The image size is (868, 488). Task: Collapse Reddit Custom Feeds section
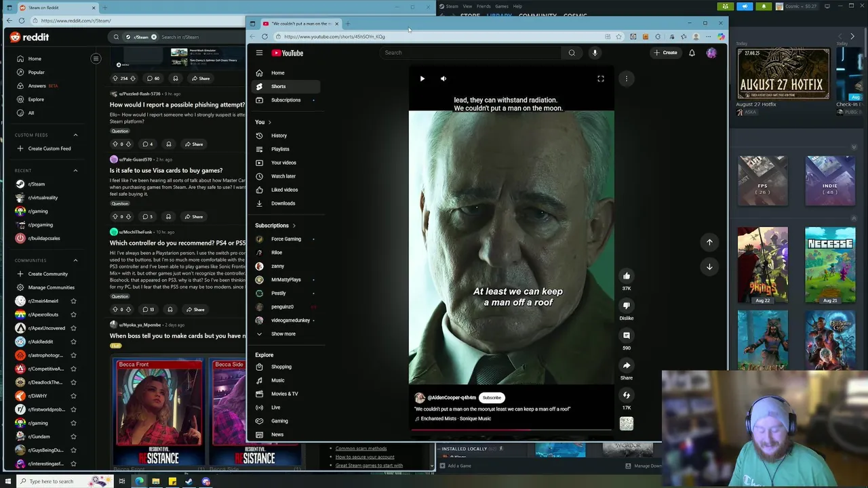pos(75,135)
